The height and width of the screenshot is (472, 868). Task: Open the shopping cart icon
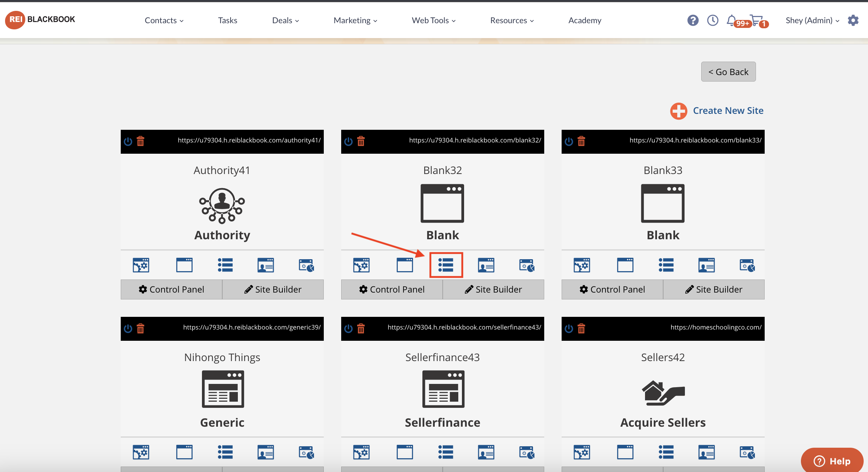point(756,20)
